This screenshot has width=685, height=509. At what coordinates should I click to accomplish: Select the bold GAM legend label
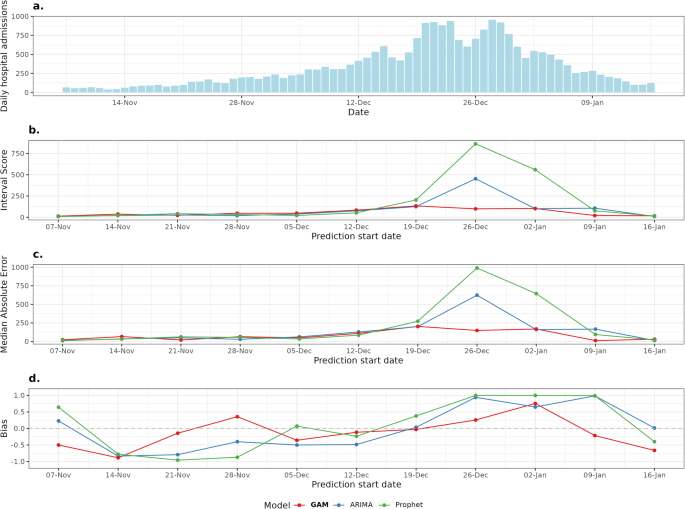[x=319, y=505]
